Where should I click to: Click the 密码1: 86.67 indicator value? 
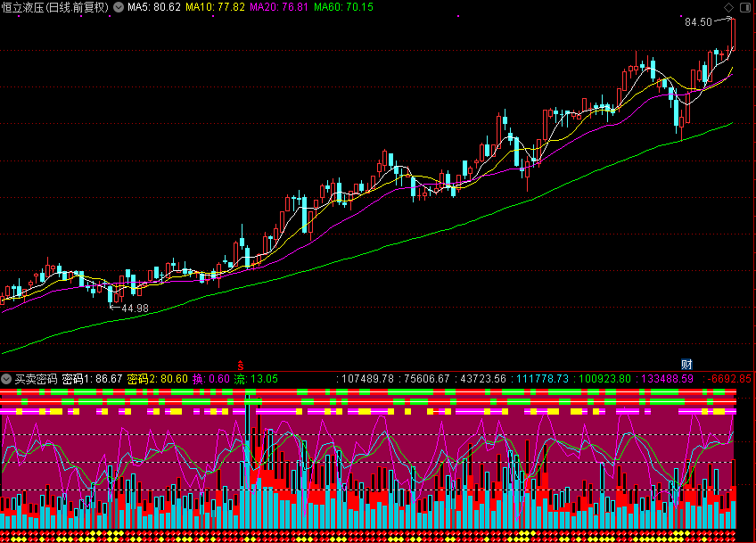(92, 379)
